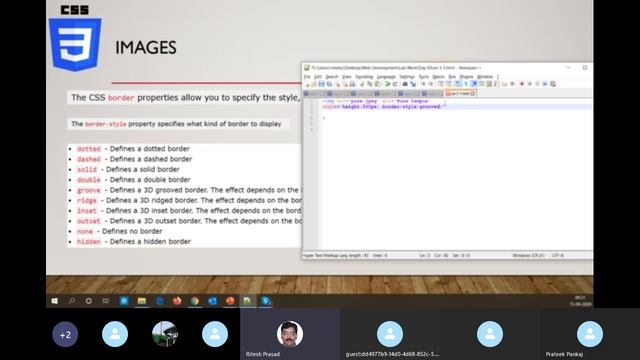Start recording a macro with red dot
640x360 pixels.
click(522, 84)
